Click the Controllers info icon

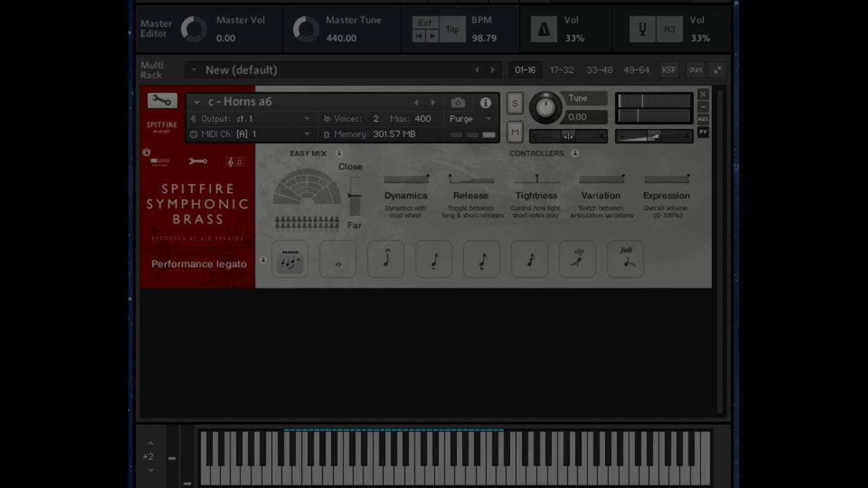click(575, 153)
